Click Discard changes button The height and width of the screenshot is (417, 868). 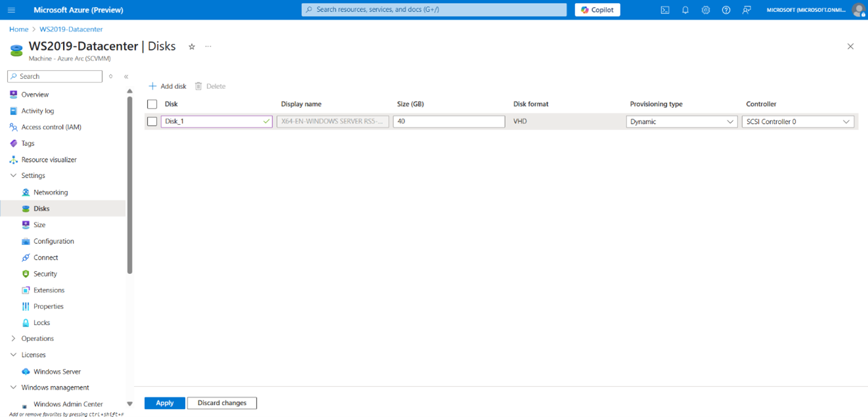point(222,403)
